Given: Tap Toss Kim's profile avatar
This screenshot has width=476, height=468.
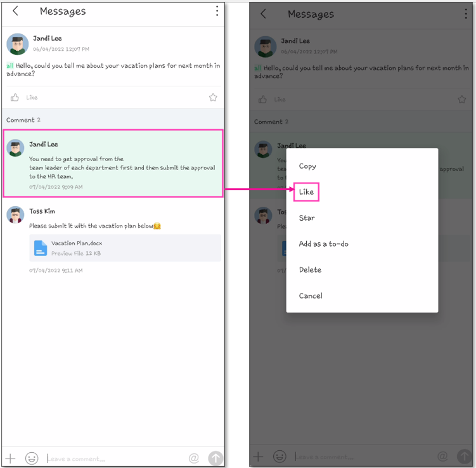Looking at the screenshot, I should pos(16,215).
